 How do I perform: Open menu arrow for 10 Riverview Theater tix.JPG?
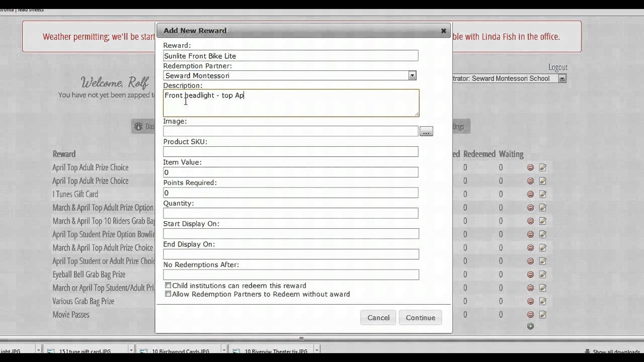tap(316, 350)
